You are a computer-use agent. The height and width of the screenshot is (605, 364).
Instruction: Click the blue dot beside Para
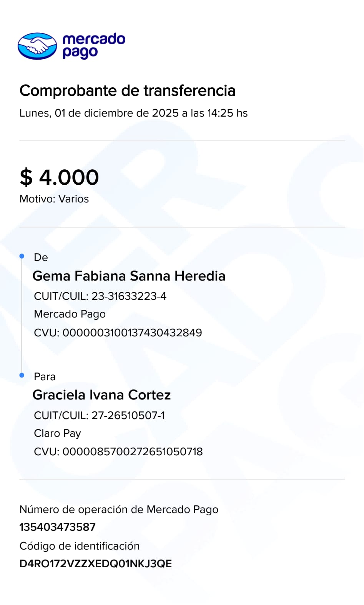22,375
